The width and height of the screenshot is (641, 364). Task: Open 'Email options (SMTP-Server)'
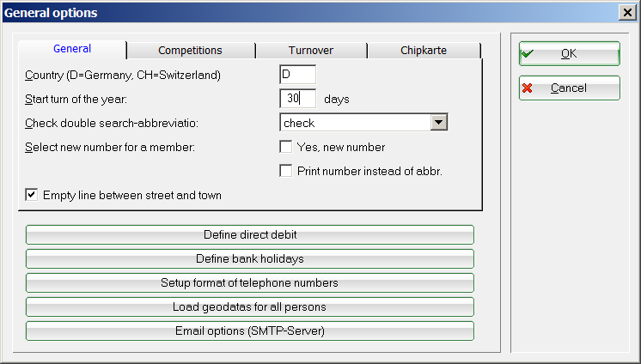tap(250, 331)
